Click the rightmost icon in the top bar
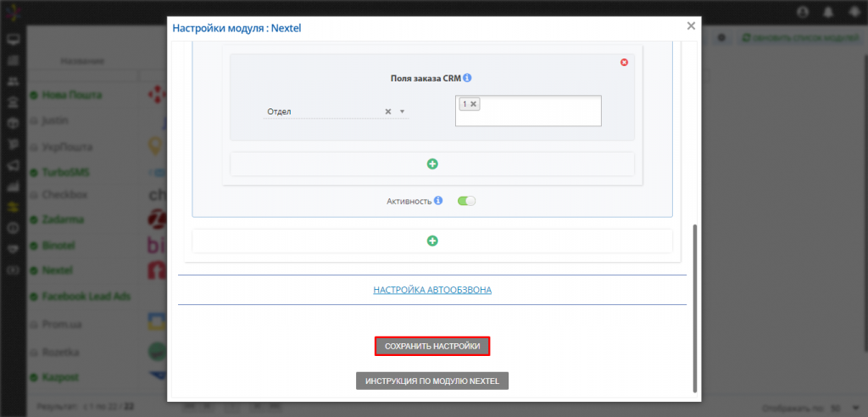The height and width of the screenshot is (417, 868). point(855,11)
